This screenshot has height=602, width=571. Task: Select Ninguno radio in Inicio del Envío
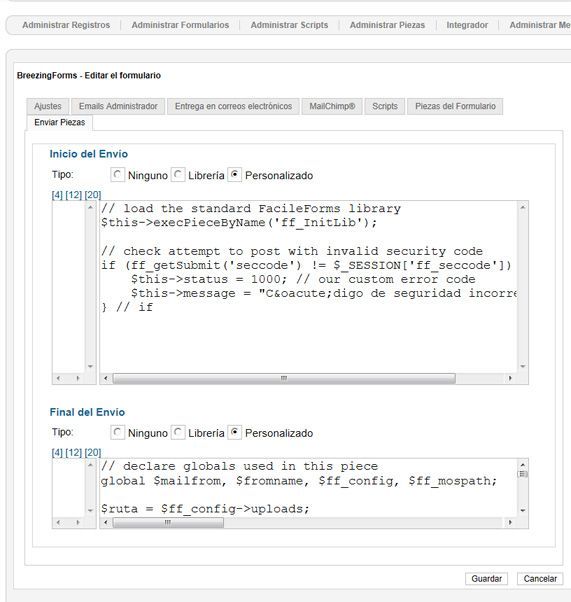[117, 175]
